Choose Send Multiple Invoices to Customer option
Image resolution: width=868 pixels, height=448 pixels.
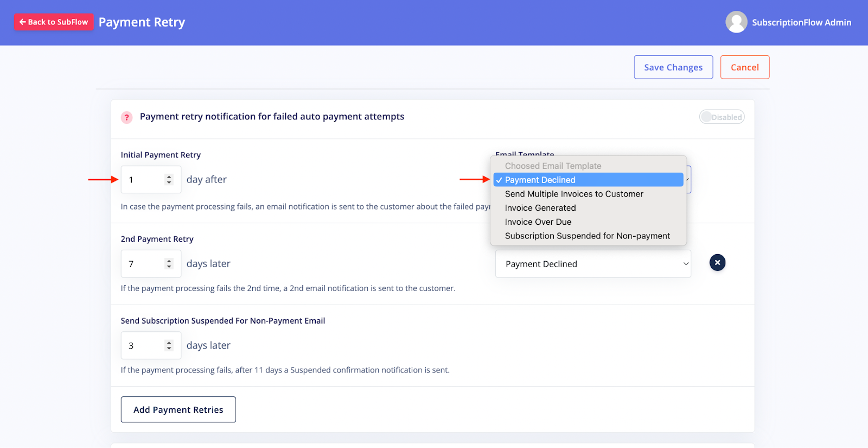(588, 194)
